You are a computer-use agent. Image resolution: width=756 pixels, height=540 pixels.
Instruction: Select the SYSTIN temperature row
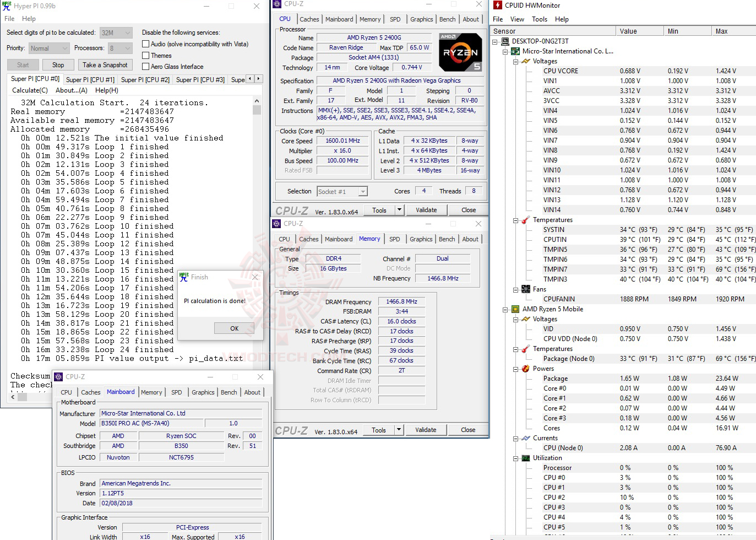click(x=623, y=230)
